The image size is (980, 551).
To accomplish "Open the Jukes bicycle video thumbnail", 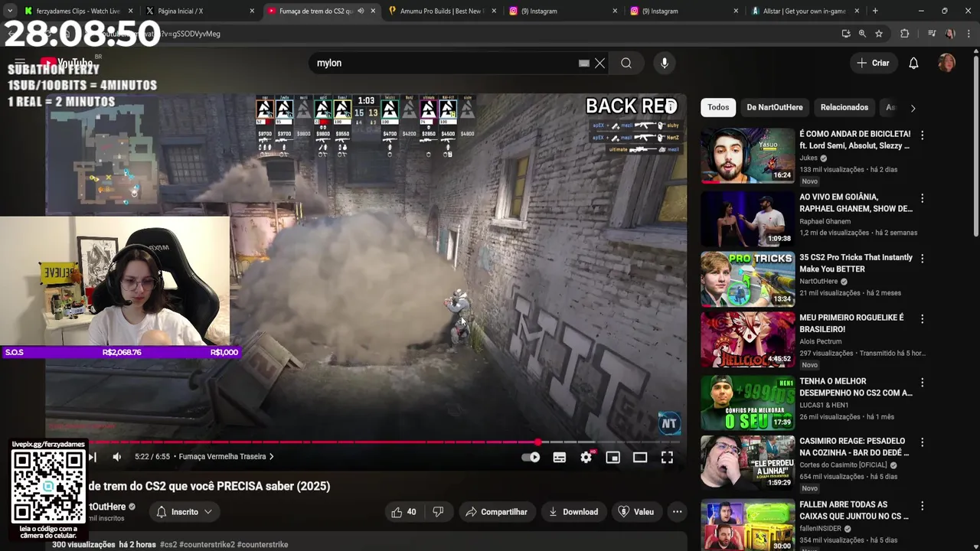I will click(748, 156).
